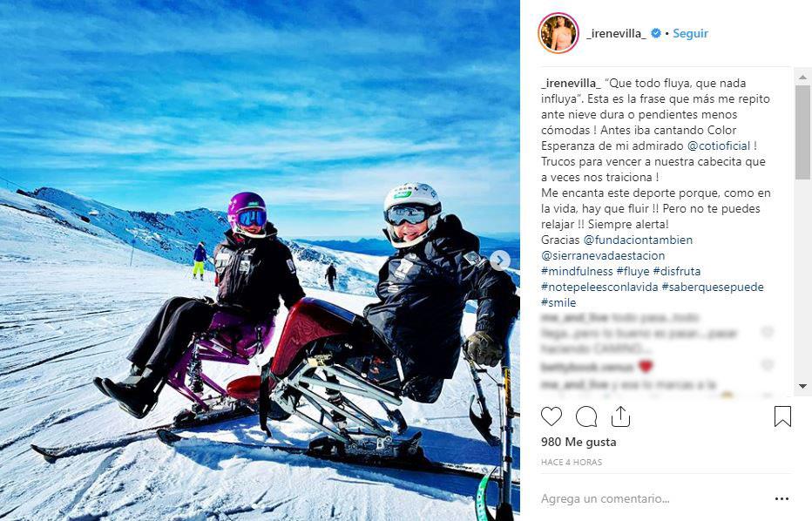Screen dimensions: 812x521
Task: Like the post with heart icon
Action: (551, 416)
